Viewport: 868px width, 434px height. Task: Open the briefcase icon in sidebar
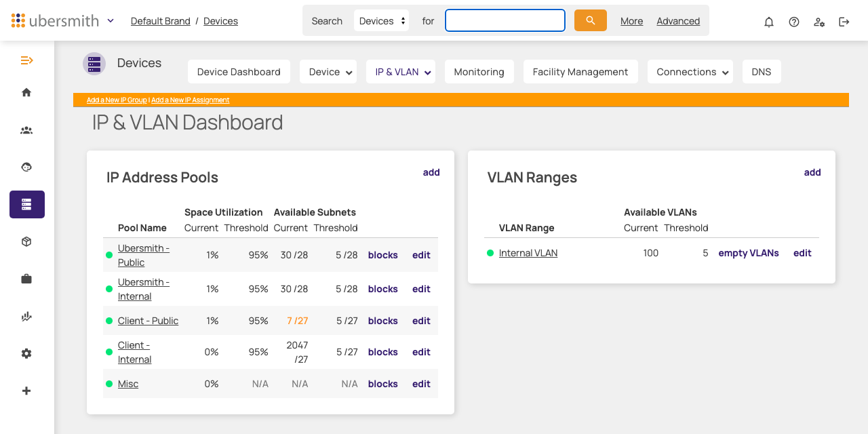tap(26, 279)
